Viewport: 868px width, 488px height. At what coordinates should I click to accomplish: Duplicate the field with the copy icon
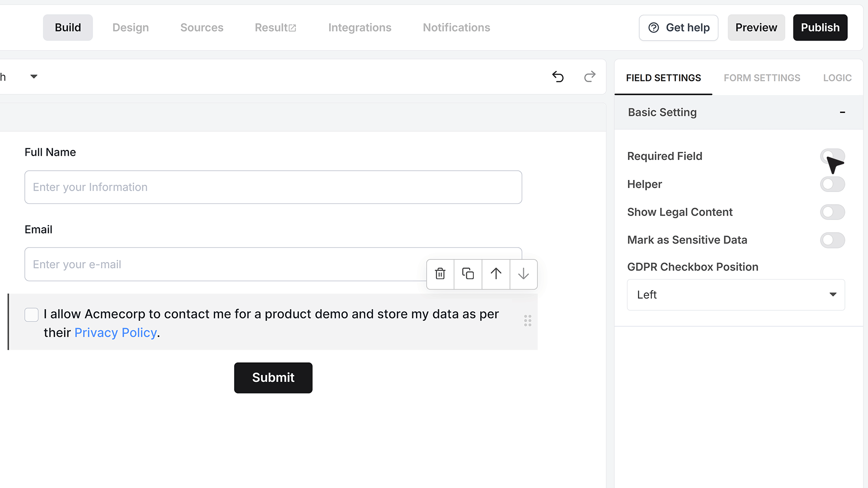[468, 274]
